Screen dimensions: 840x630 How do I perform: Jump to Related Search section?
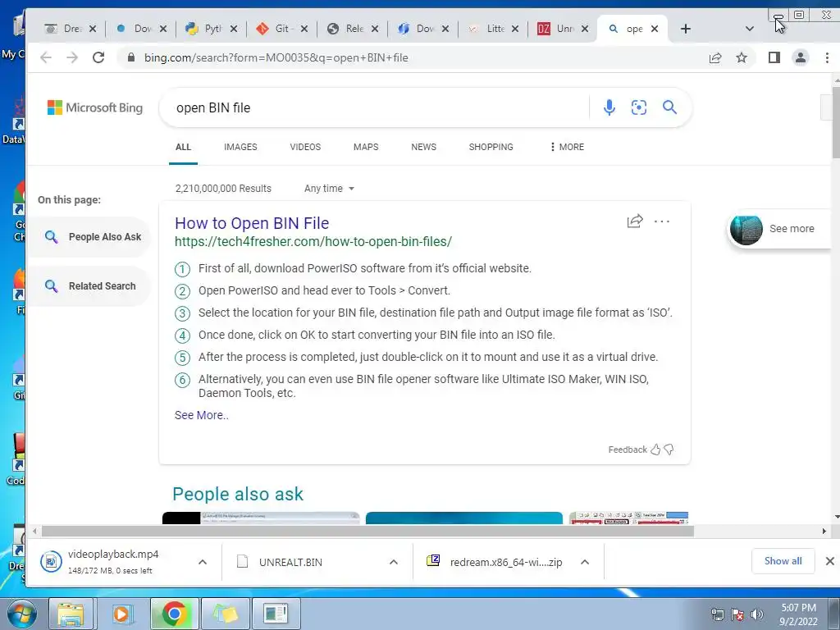(x=89, y=286)
